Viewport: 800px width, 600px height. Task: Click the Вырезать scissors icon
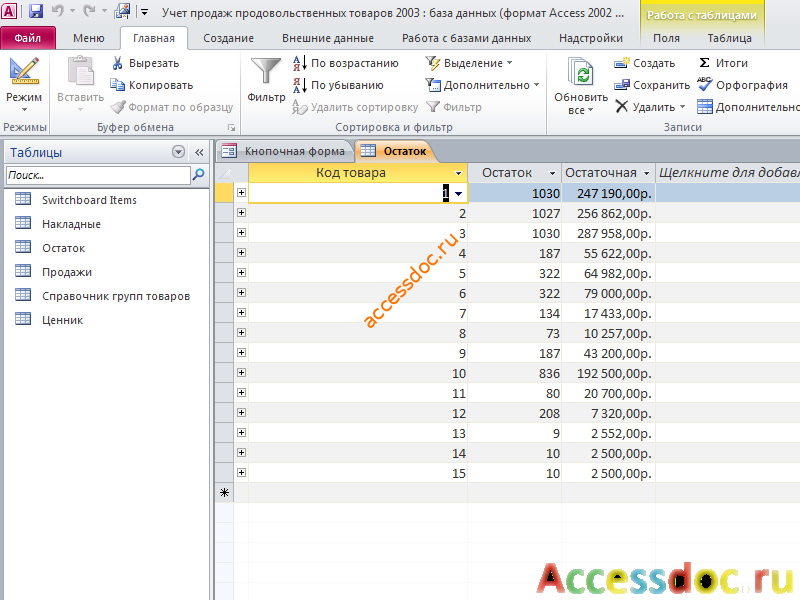point(117,63)
